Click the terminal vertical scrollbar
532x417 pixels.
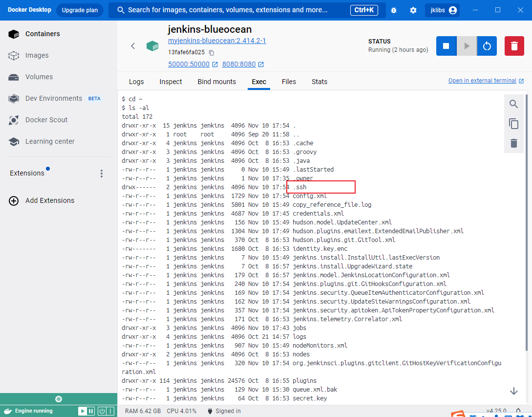pyautogui.click(x=526, y=222)
